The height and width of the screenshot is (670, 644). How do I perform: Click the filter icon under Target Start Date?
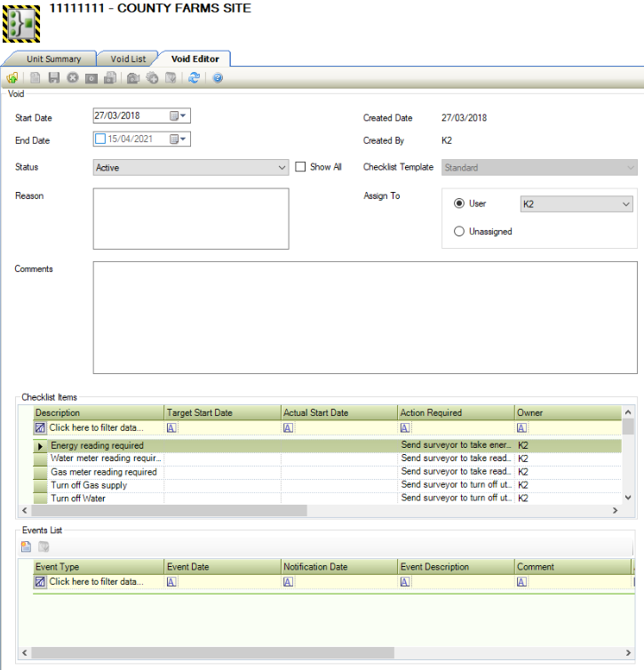tap(172, 427)
